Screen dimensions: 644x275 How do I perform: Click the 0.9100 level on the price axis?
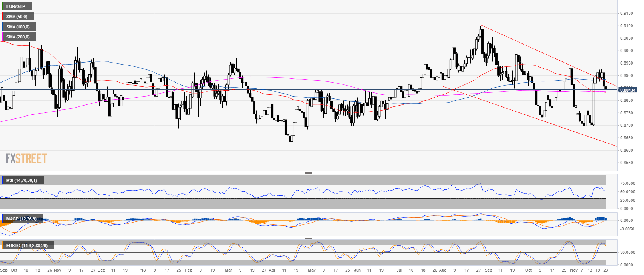pos(627,26)
